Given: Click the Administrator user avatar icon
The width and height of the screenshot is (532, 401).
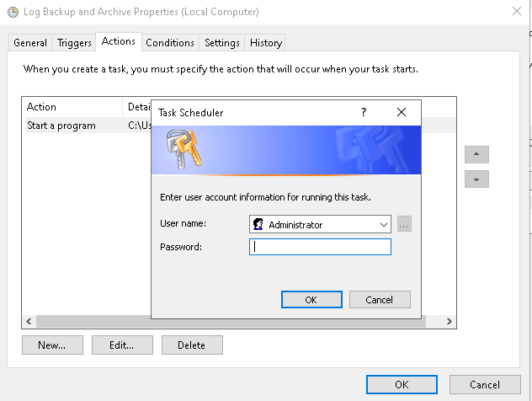Looking at the screenshot, I should (x=258, y=225).
